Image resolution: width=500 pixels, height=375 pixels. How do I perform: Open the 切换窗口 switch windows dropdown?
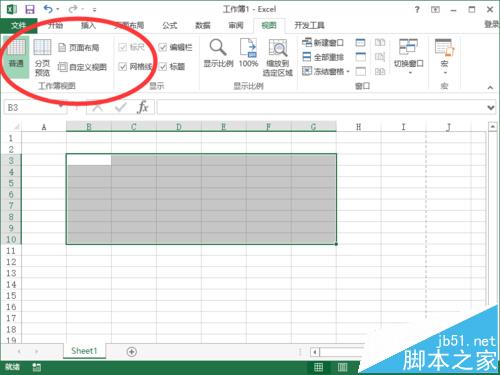409,56
